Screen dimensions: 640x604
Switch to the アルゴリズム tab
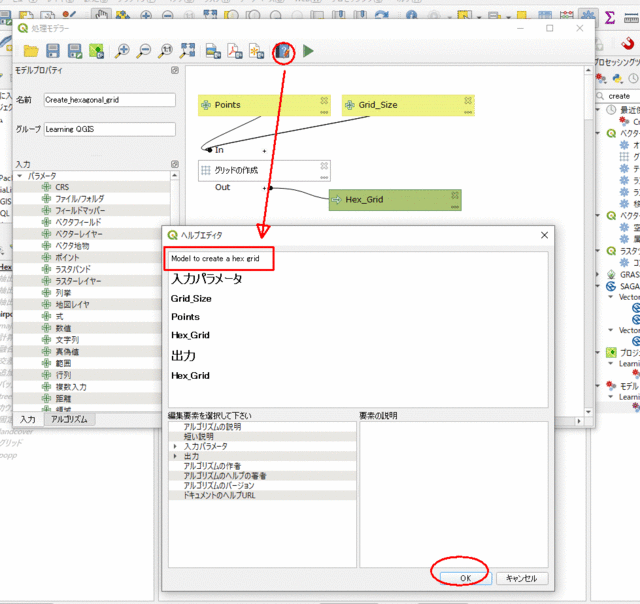point(69,419)
